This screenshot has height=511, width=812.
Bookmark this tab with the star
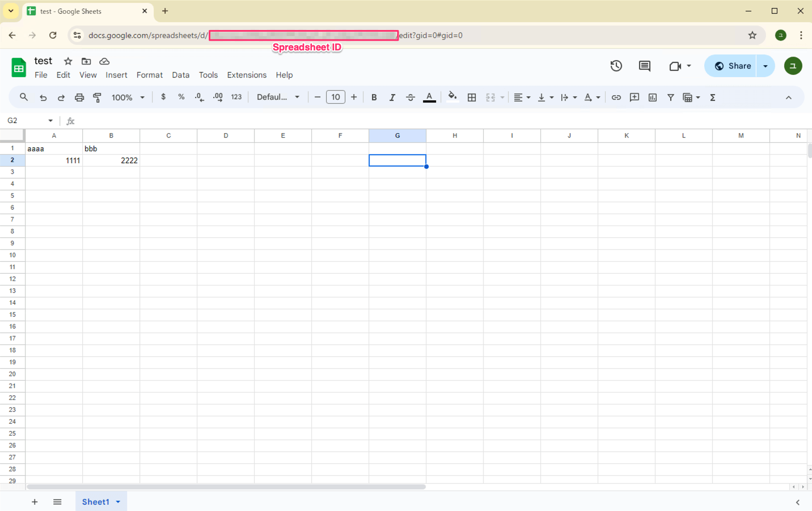click(x=752, y=35)
